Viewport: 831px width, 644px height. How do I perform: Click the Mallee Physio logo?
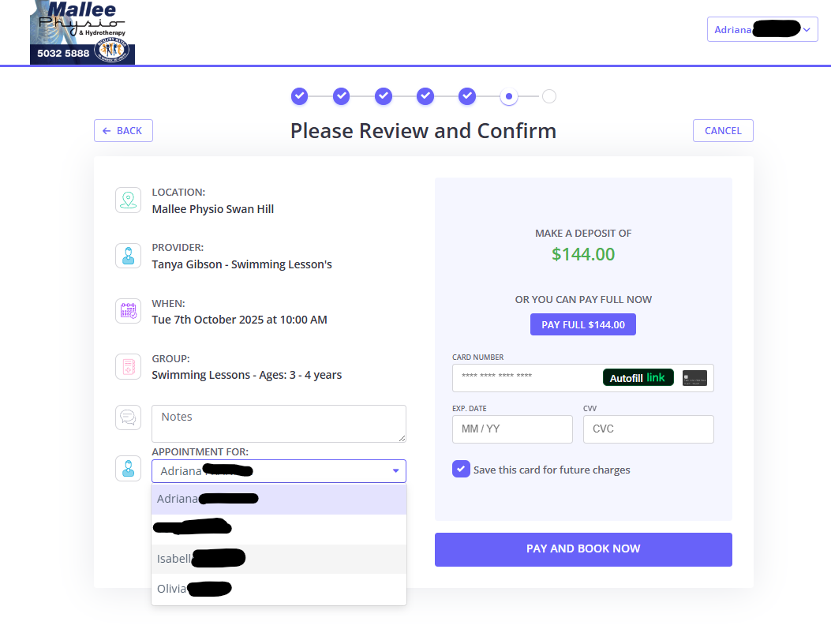coord(82,32)
